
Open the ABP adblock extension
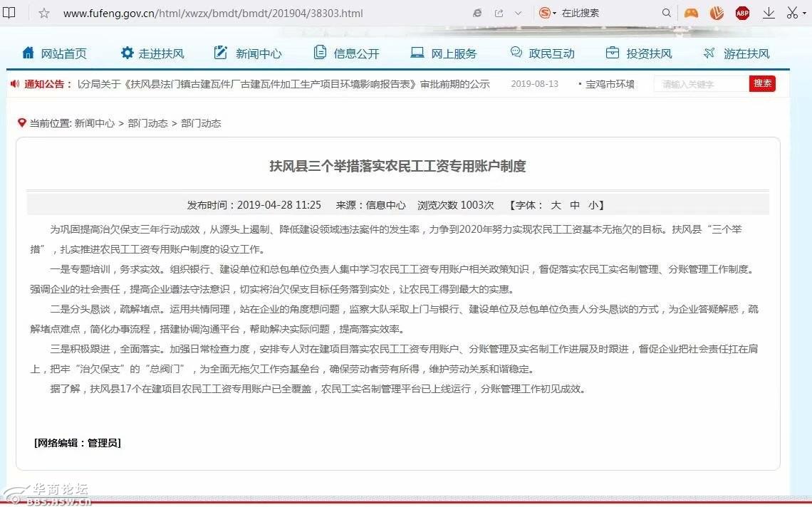742,13
